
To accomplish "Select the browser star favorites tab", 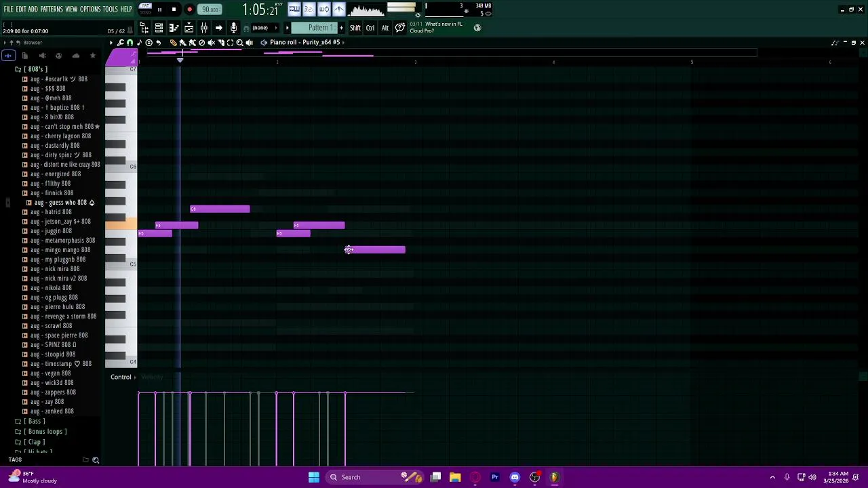I will tap(93, 56).
